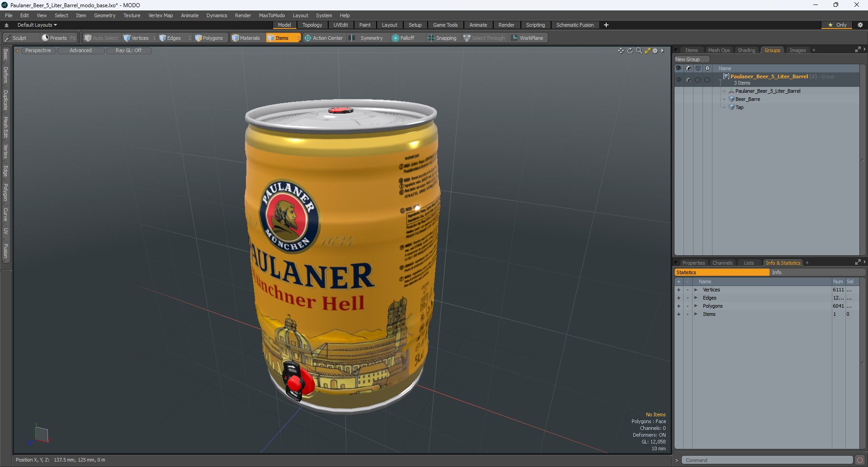Open viewport settings gear
The height and width of the screenshot is (467, 868).
655,51
